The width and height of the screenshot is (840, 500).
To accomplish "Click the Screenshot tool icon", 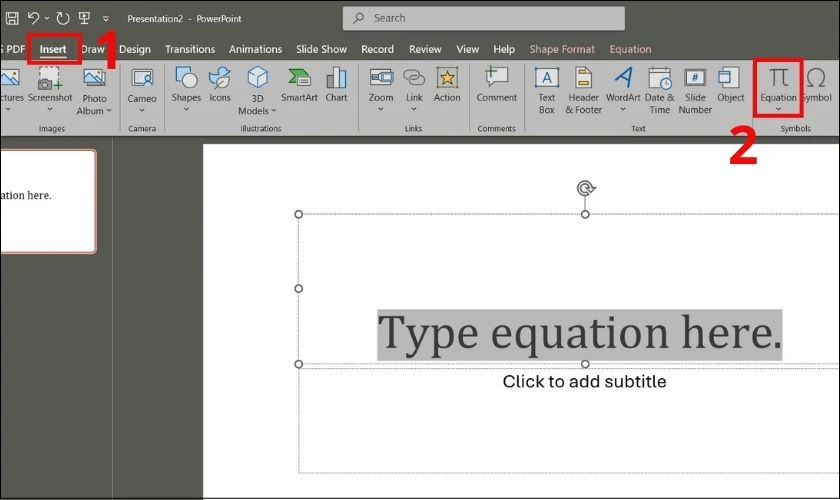I will 49,78.
